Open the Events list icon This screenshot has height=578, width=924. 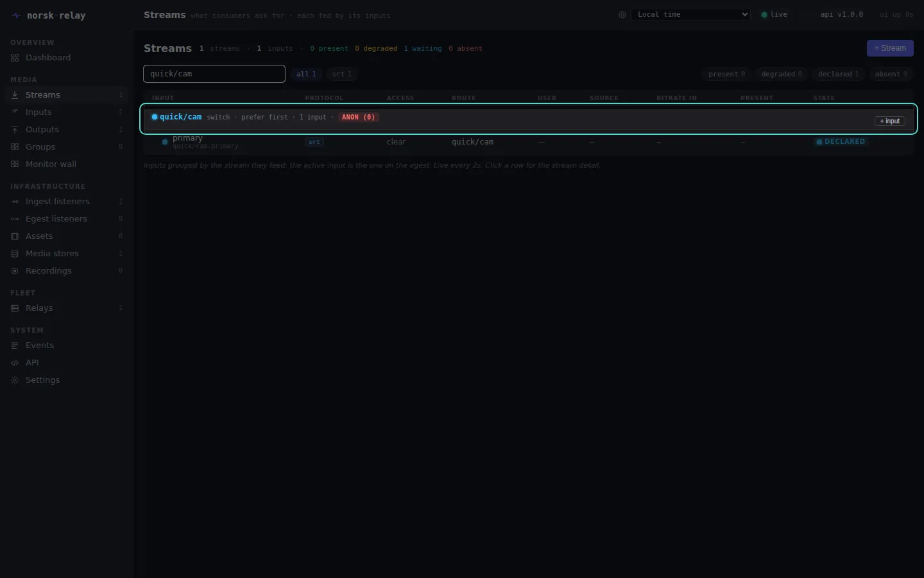15,346
